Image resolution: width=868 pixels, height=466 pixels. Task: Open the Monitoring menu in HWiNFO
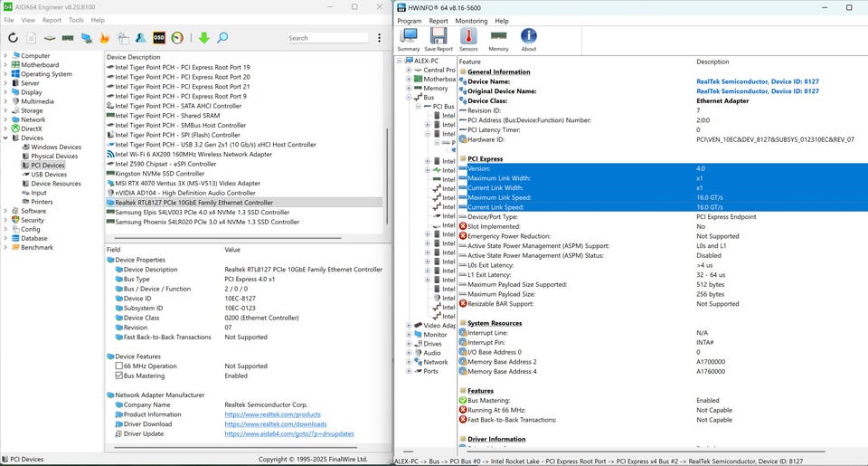point(470,21)
